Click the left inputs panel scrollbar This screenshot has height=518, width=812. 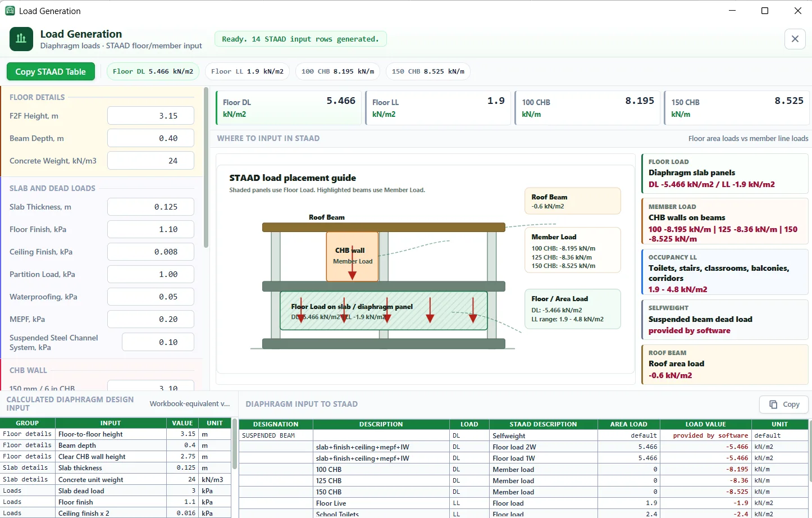[x=206, y=167]
